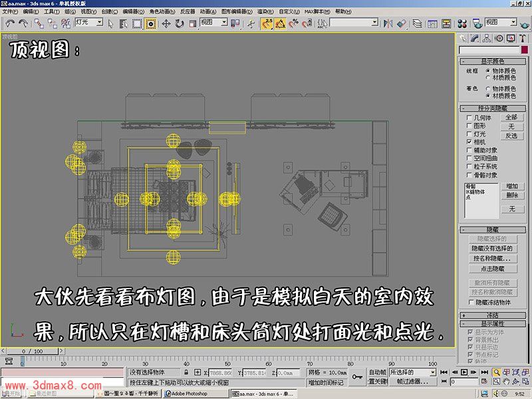Toggle Window/Crossing selection icon

click(x=150, y=23)
